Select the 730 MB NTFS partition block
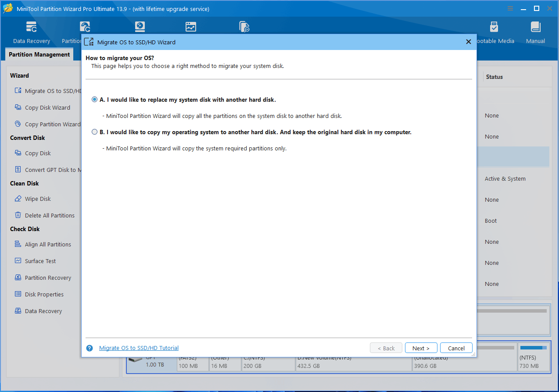This screenshot has height=392, width=559. pyautogui.click(x=534, y=357)
